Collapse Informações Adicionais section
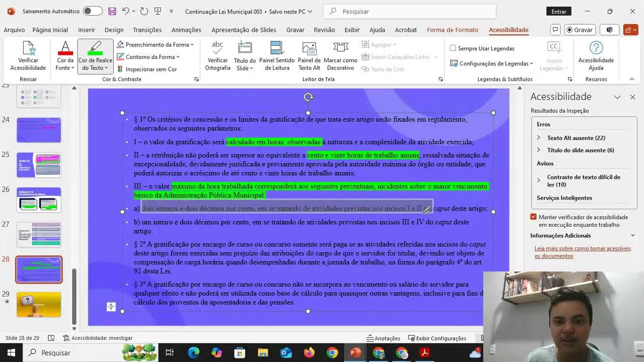 (x=633, y=235)
